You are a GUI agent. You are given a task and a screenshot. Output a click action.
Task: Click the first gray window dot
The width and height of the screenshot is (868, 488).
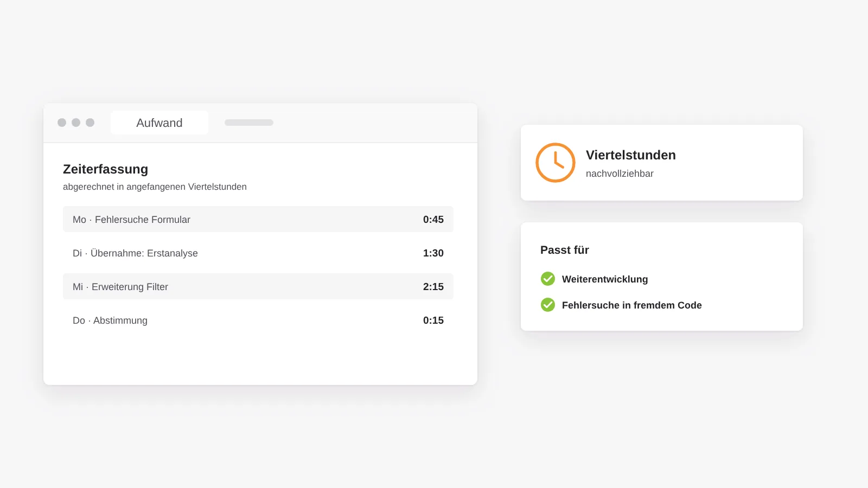point(62,123)
